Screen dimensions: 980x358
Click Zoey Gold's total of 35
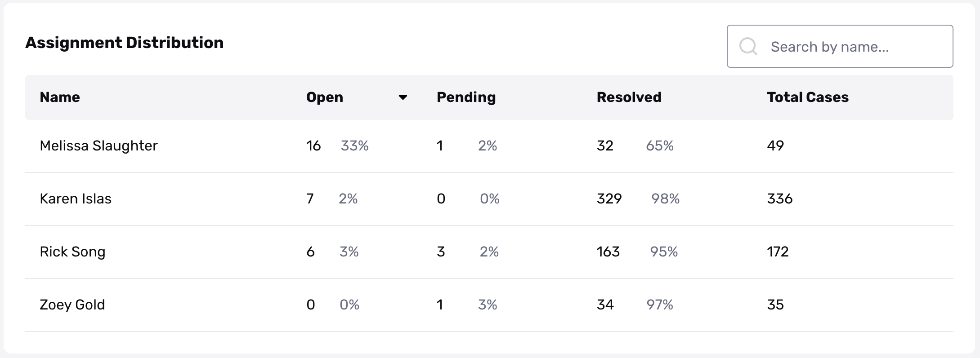point(775,305)
